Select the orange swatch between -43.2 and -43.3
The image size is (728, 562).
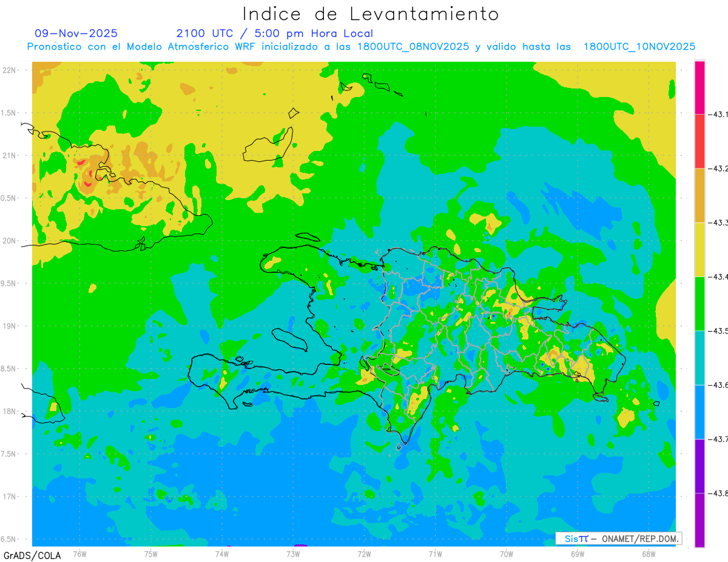tap(699, 195)
